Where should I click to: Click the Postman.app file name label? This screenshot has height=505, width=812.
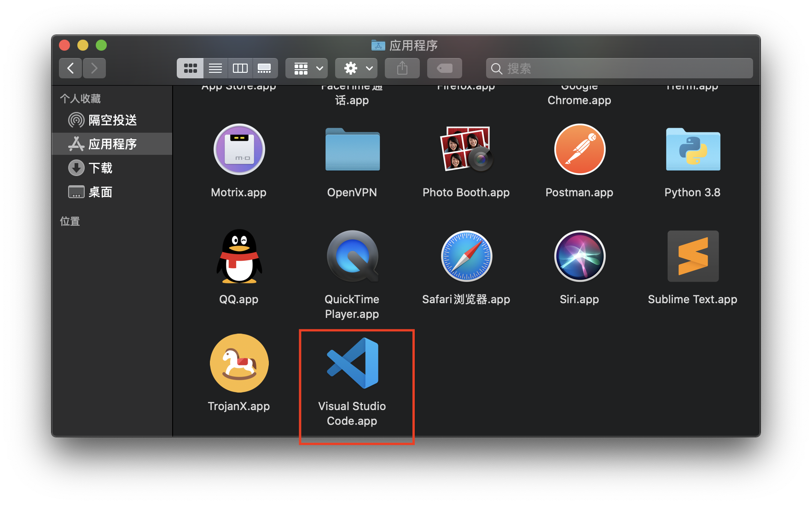(x=579, y=193)
